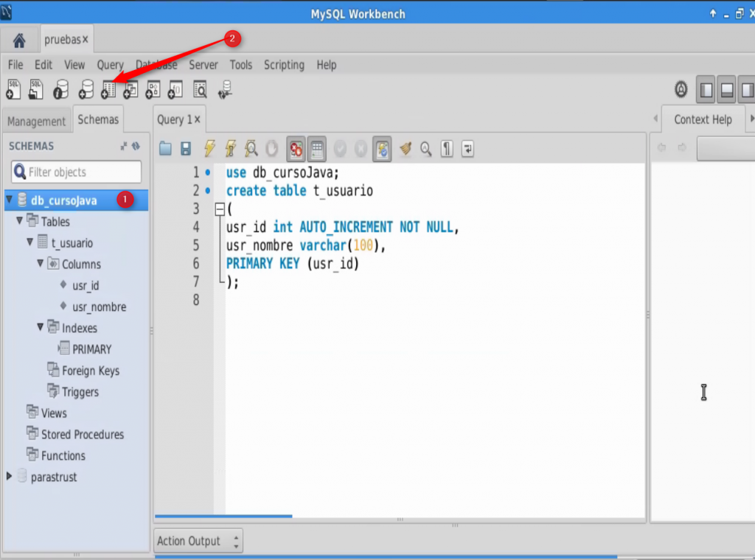This screenshot has width=755, height=560.
Task: Open the Database menu
Action: 156,65
